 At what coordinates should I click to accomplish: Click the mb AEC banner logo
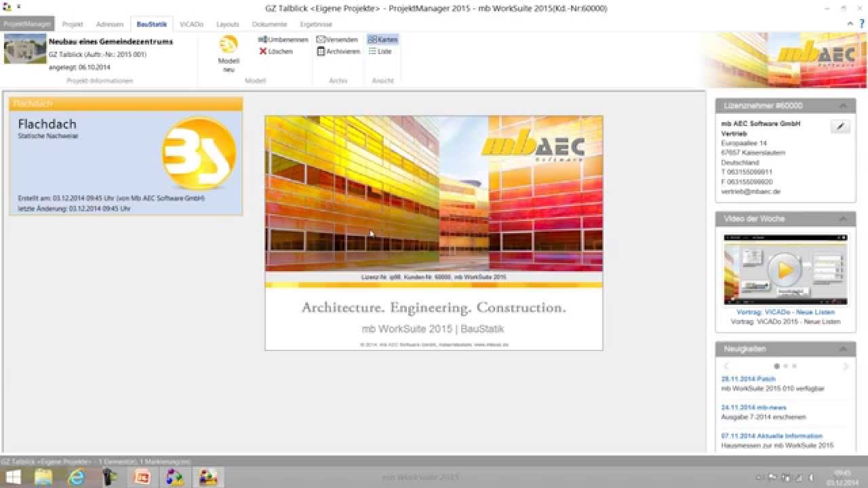coord(816,54)
